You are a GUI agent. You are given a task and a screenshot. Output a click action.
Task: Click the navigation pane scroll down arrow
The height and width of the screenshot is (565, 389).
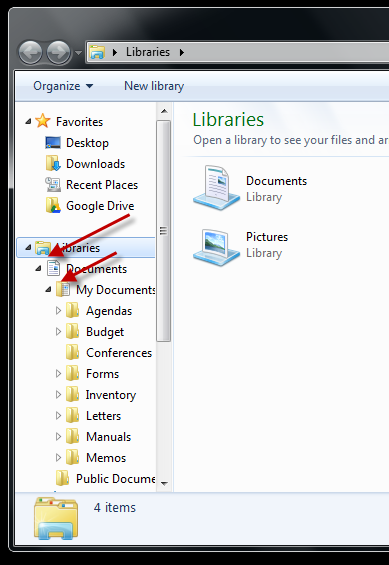click(x=164, y=484)
